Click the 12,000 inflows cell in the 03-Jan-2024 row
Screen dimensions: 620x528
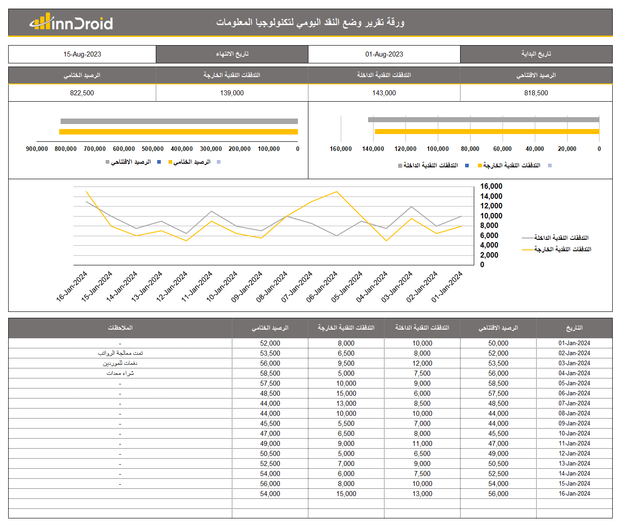pos(422,363)
